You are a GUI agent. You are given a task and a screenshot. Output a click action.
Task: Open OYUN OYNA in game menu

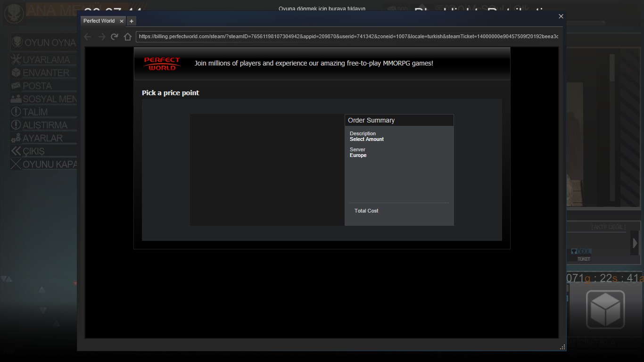44,42
